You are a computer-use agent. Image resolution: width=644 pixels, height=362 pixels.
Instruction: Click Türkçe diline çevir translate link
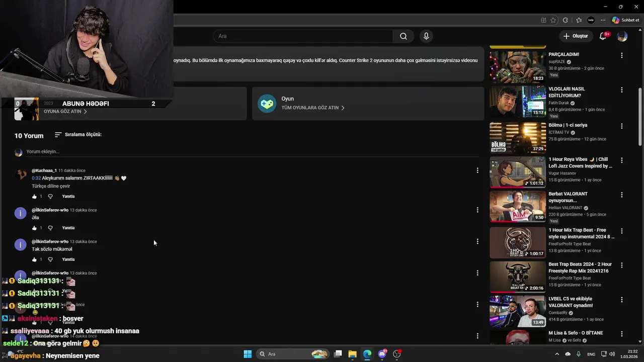click(51, 186)
